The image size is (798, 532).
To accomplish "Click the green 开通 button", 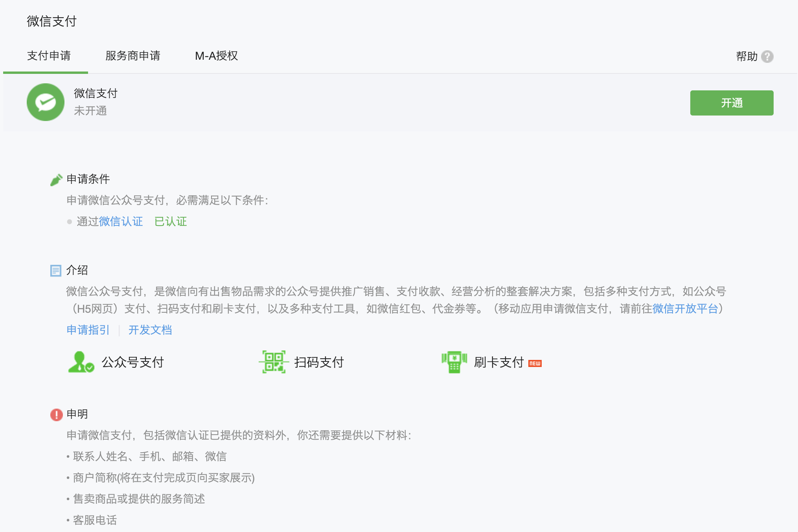I will (x=731, y=103).
